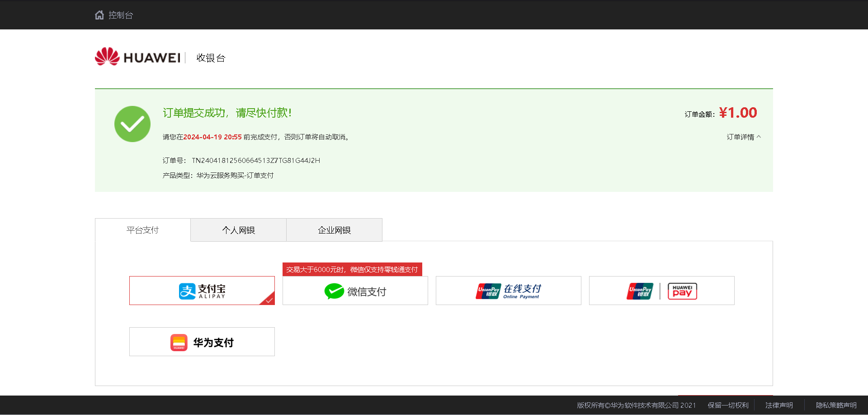Switch to the 个人网银 tab
The image size is (868, 415).
click(238, 230)
